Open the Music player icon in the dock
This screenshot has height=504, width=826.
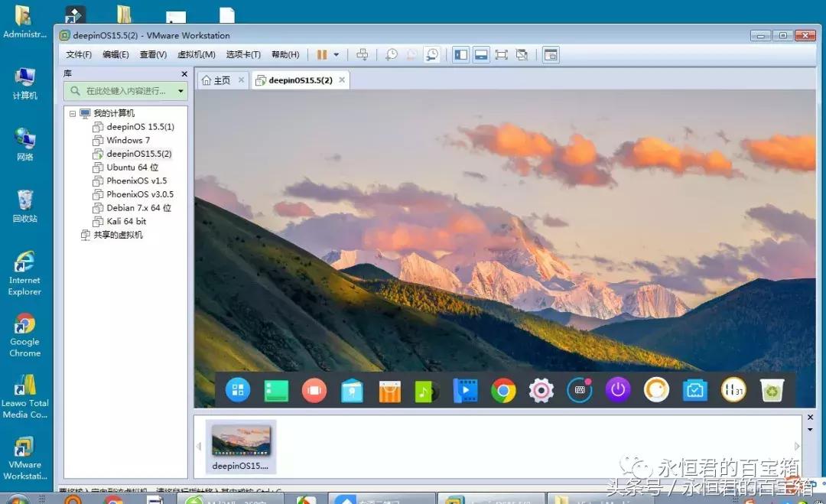[426, 390]
